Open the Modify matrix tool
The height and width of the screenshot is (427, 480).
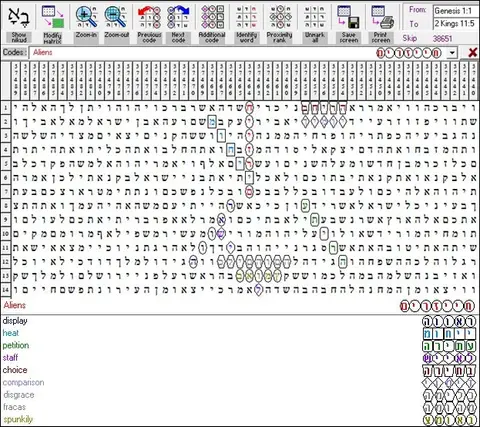pos(52,17)
